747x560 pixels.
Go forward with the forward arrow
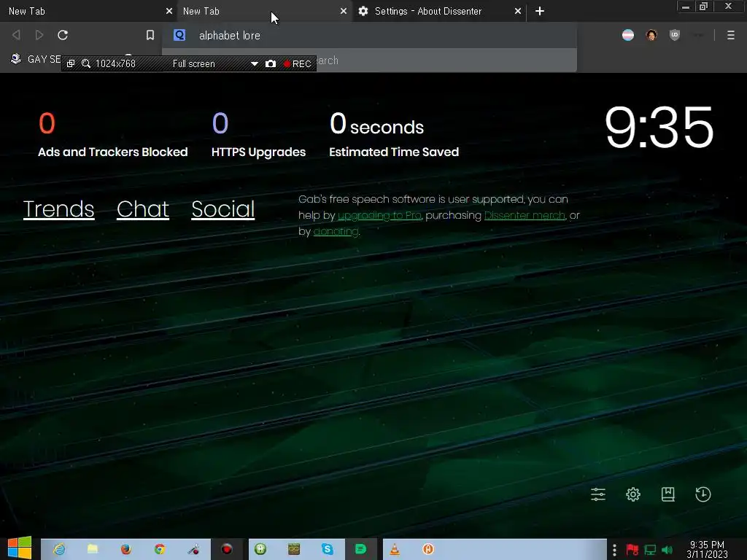(x=39, y=35)
